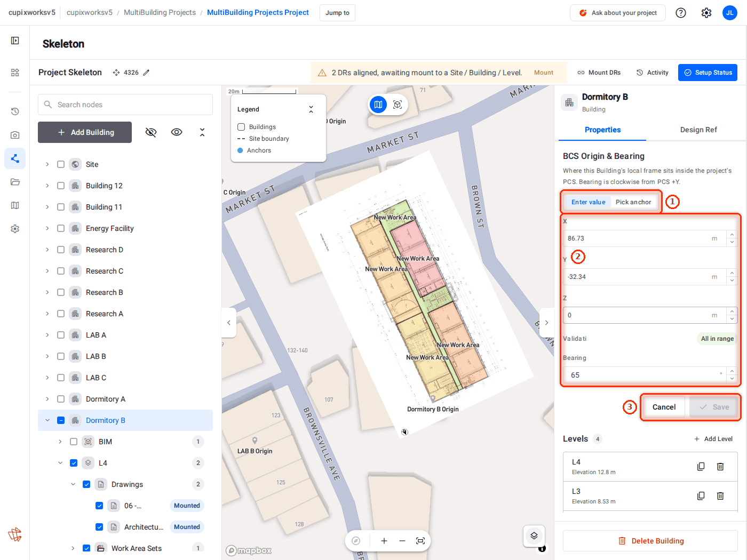Open the camera captures icon
The image size is (747, 560).
[15, 135]
